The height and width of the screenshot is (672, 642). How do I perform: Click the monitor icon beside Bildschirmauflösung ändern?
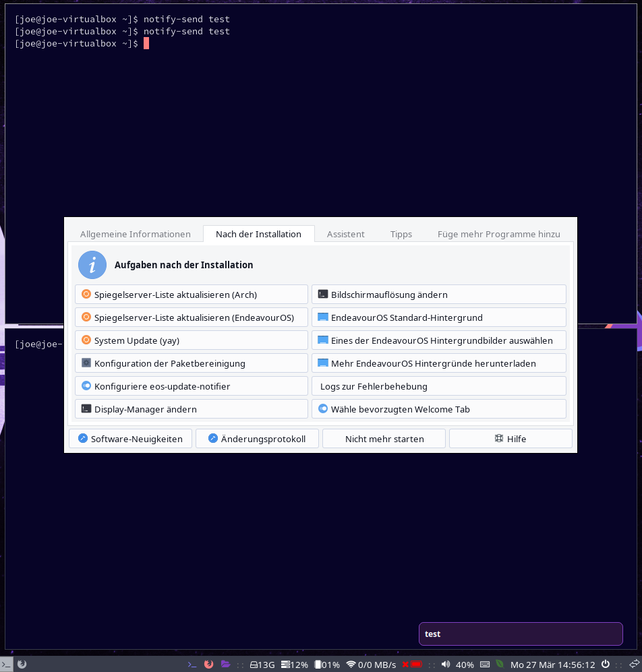[322, 293]
